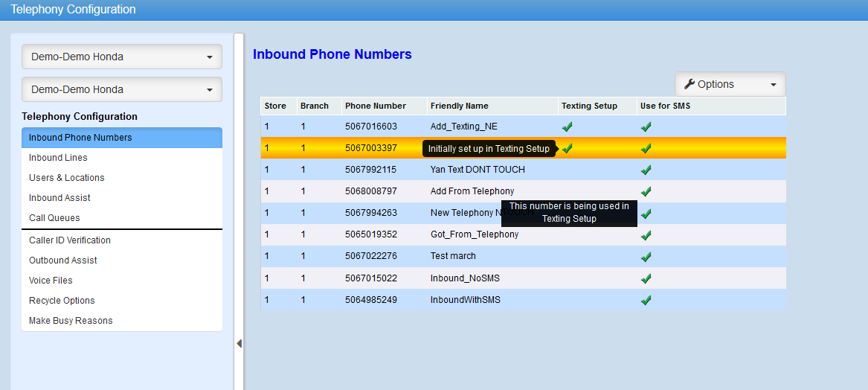Click Texting Setup checkmark in highlighted 5067003397 row

click(x=567, y=148)
